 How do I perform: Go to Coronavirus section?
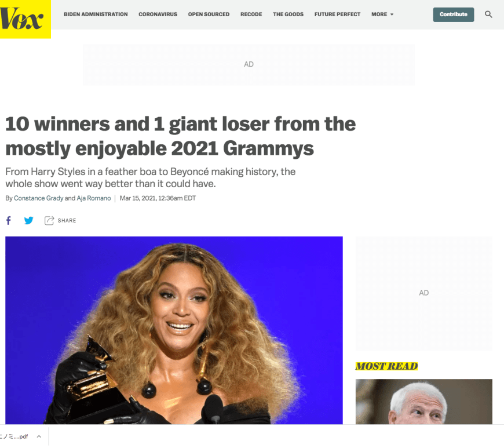tap(158, 14)
